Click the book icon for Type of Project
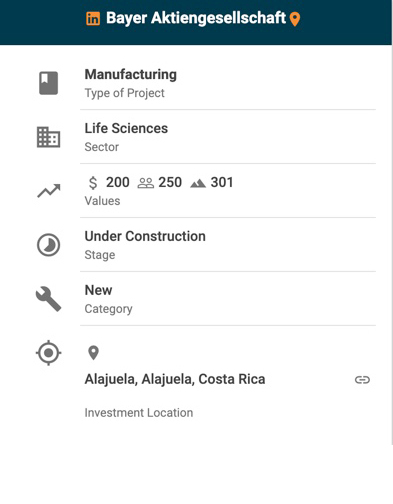 tap(49, 83)
